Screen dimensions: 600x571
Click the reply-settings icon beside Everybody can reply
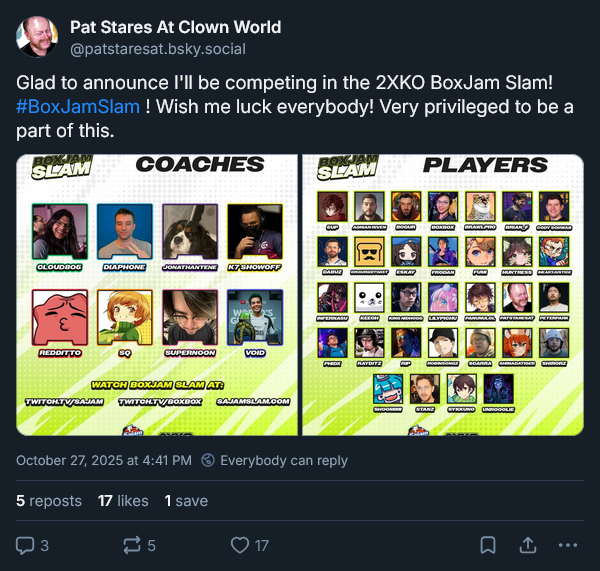(x=208, y=460)
